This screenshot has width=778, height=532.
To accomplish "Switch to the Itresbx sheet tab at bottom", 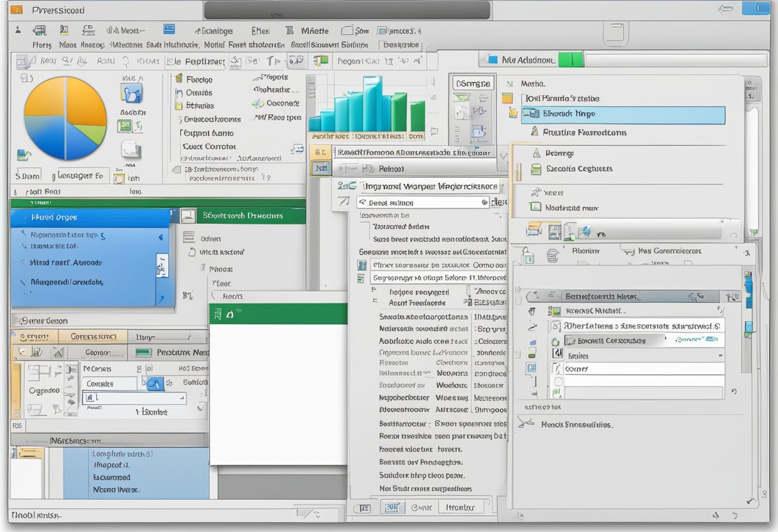I will (462, 506).
